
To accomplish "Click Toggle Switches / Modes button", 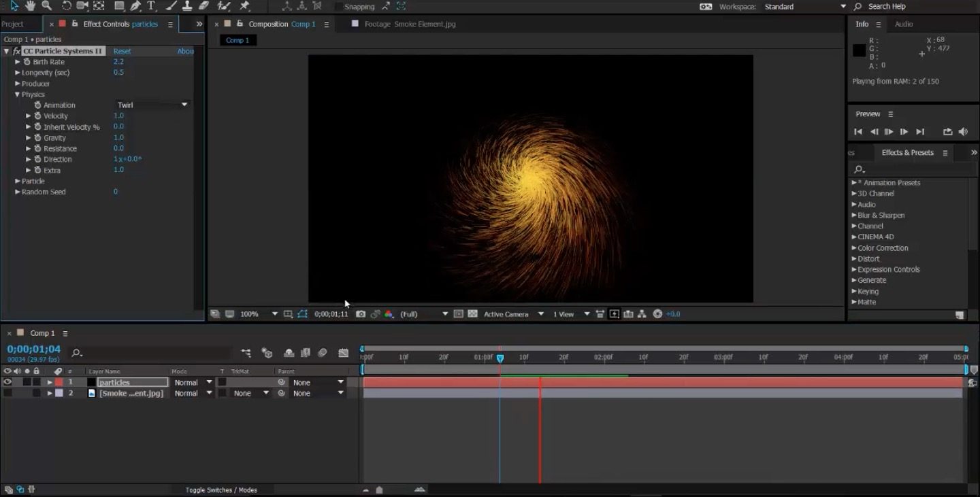I will [x=221, y=490].
